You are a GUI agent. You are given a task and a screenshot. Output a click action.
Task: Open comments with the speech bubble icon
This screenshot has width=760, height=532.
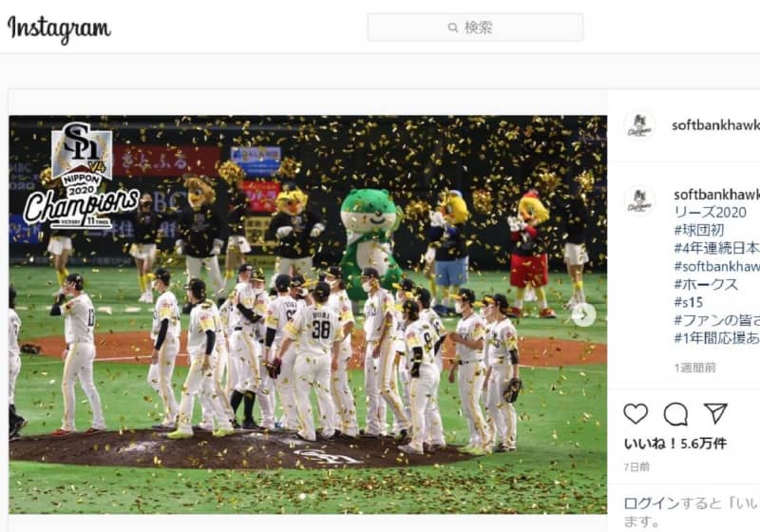[675, 414]
